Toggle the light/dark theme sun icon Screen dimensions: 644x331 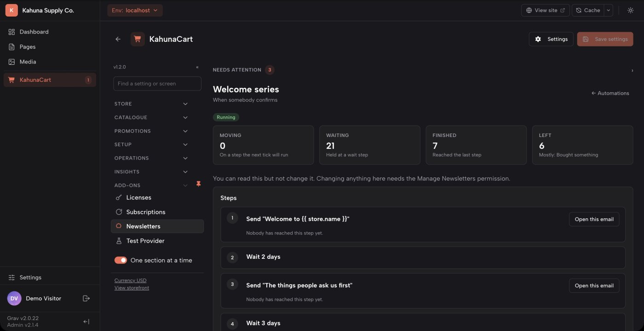point(630,10)
